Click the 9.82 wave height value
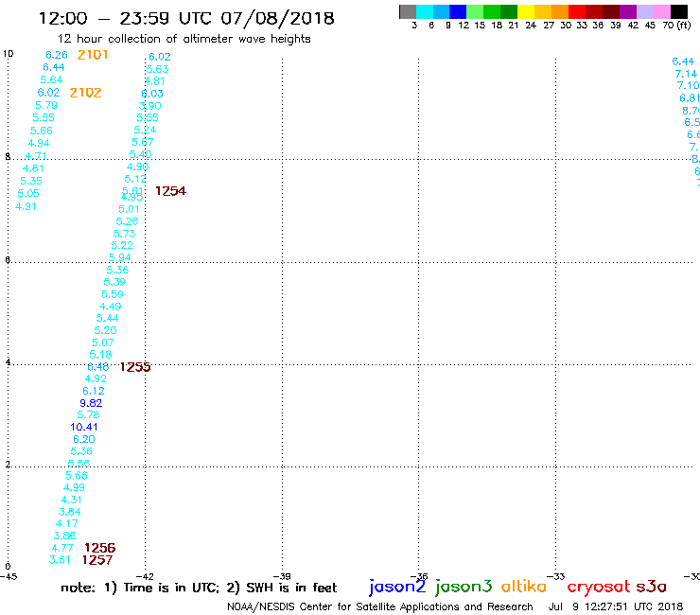This screenshot has height=615, width=700. point(91,403)
